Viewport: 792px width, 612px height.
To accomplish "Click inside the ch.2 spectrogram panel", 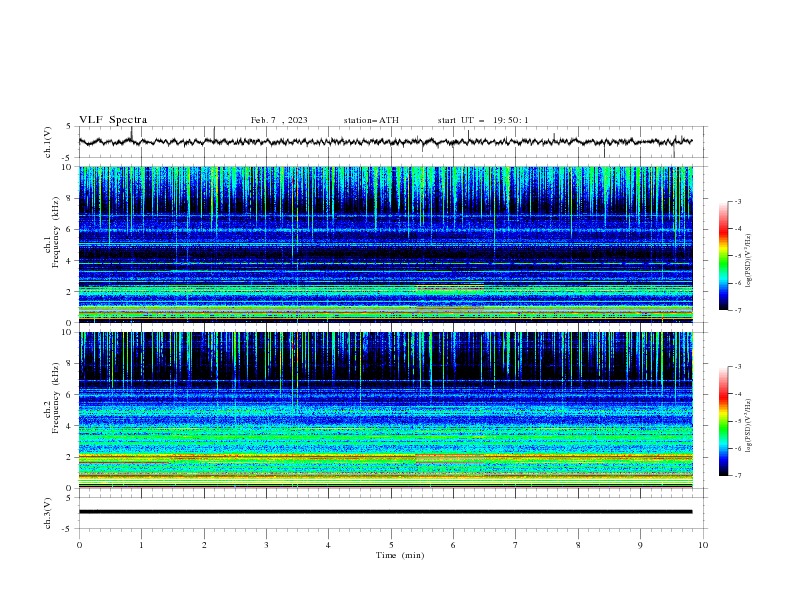I will pos(385,410).
